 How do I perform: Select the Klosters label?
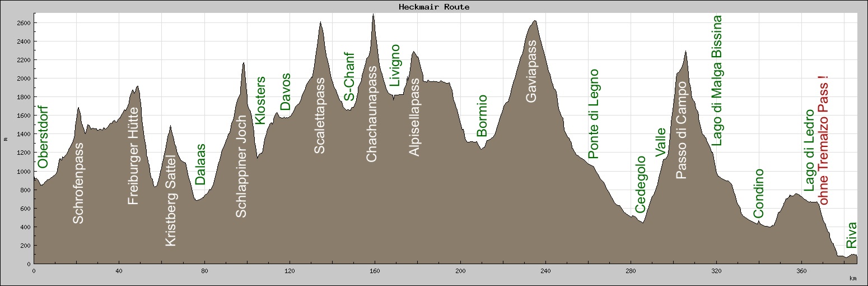260,100
